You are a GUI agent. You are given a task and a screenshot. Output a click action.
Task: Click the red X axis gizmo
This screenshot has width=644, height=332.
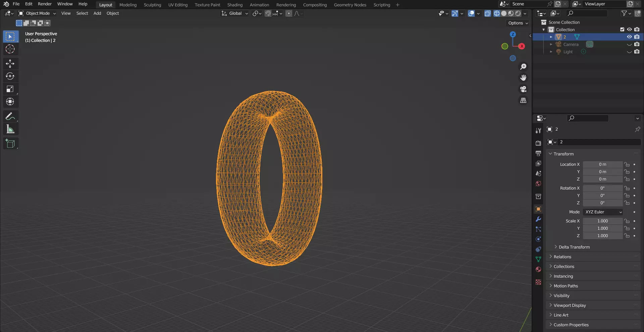tap(522, 46)
